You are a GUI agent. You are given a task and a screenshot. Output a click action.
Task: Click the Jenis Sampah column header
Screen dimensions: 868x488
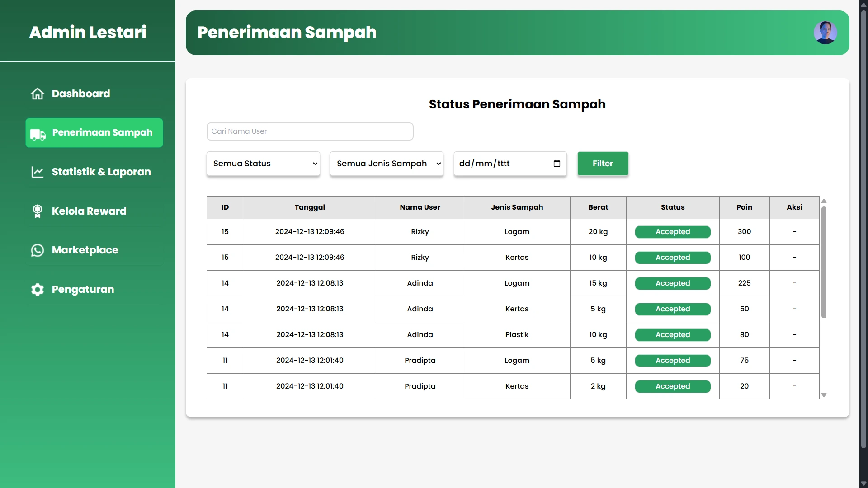coord(517,207)
